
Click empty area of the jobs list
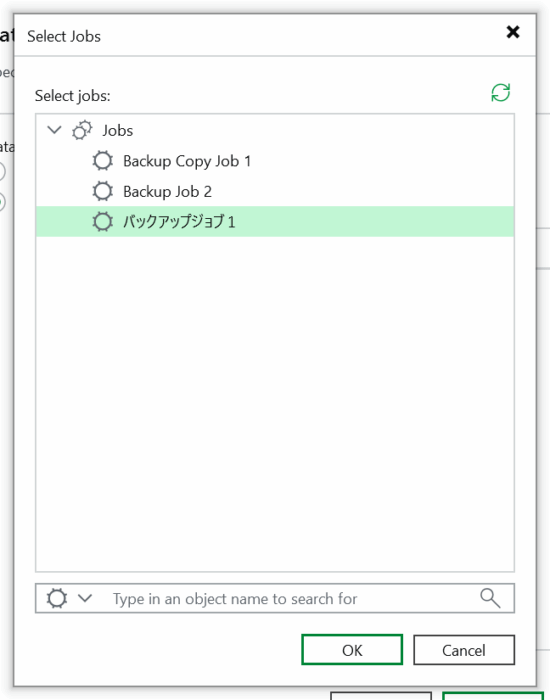(275, 402)
